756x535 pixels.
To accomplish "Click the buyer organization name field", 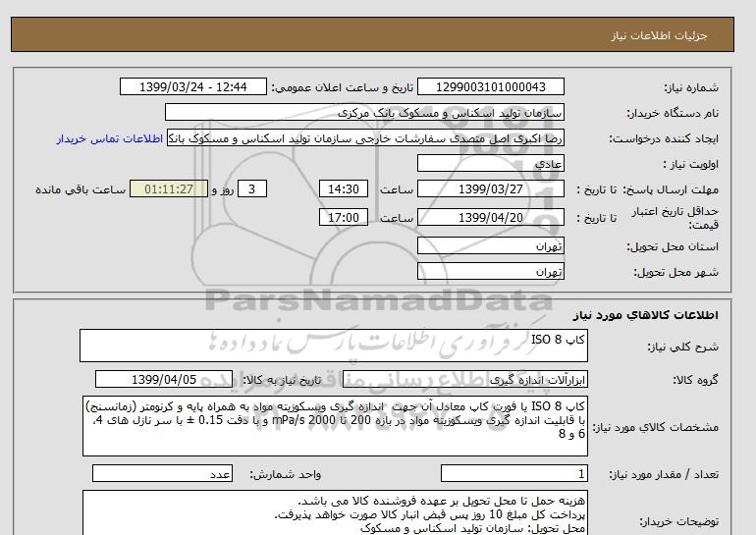I will 364,112.
